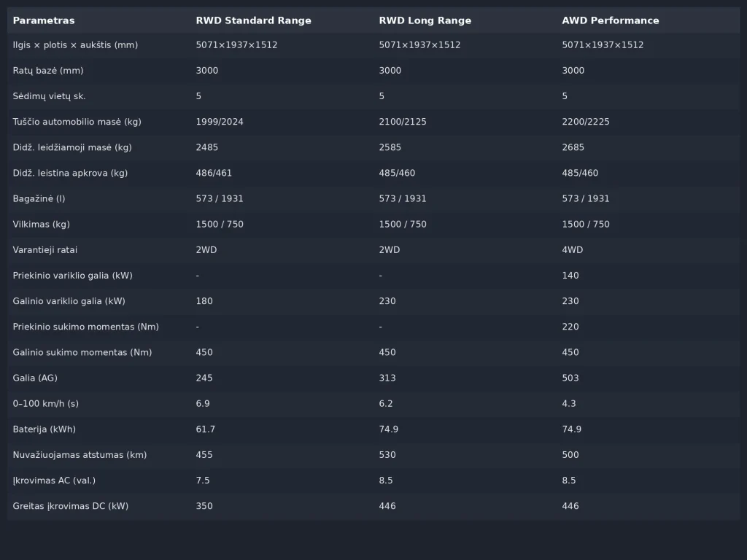
Task: Click the 503 horsepower value
Action: [x=570, y=378]
